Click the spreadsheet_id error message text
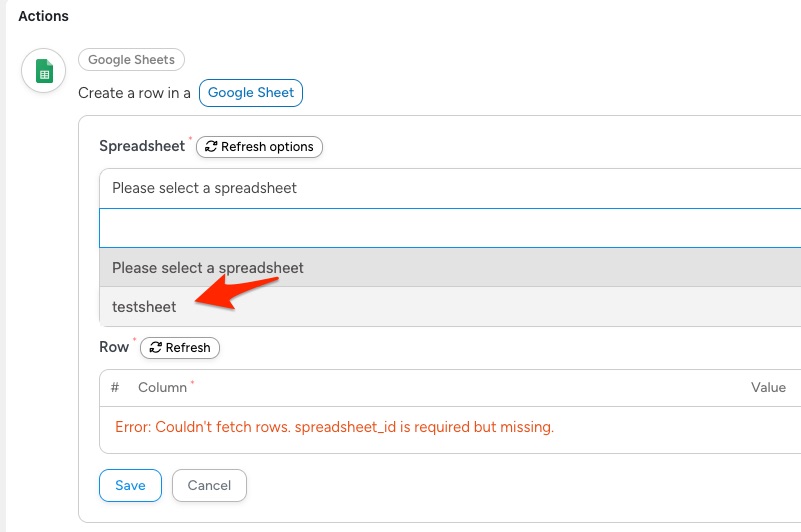Image resolution: width=801 pixels, height=532 pixels. click(334, 427)
